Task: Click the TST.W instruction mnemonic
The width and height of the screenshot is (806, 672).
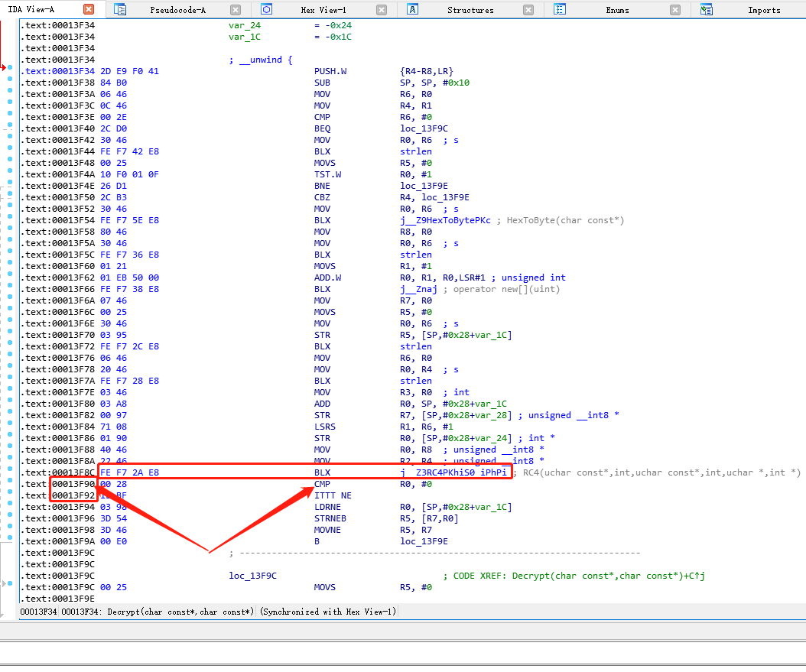Action: pyautogui.click(x=327, y=174)
